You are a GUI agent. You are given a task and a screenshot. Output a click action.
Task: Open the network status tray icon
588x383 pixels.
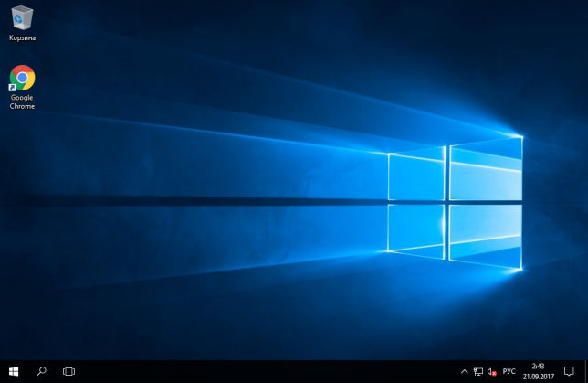[478, 371]
